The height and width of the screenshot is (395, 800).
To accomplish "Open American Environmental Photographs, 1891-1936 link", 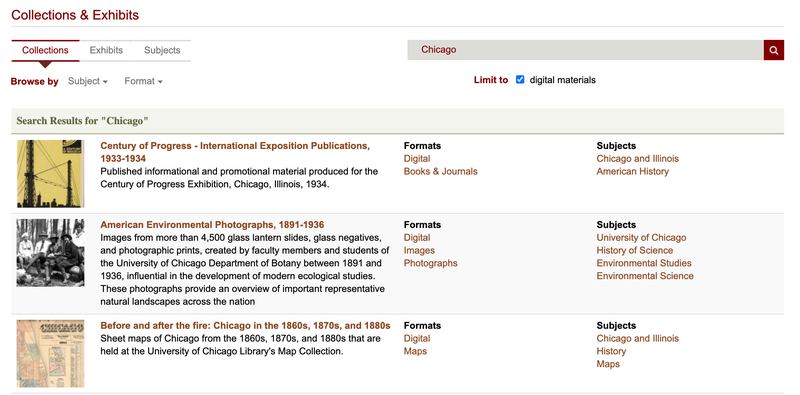I will (212, 225).
